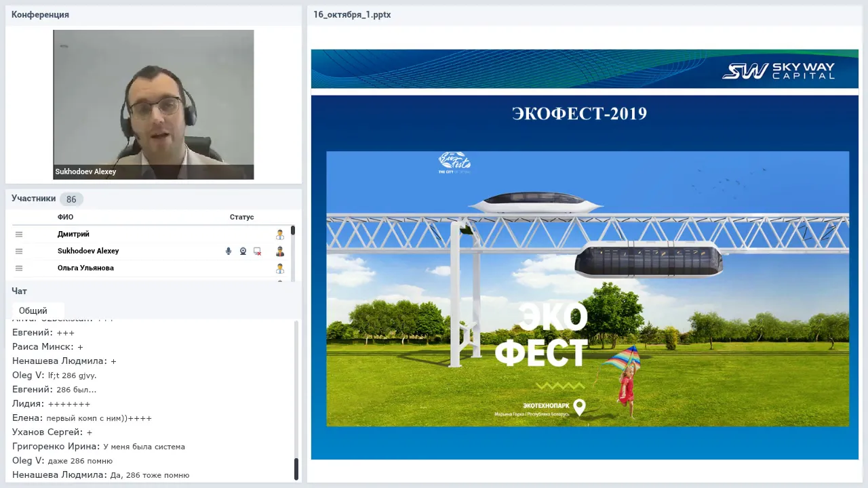Click the ФИО column header

tap(65, 217)
